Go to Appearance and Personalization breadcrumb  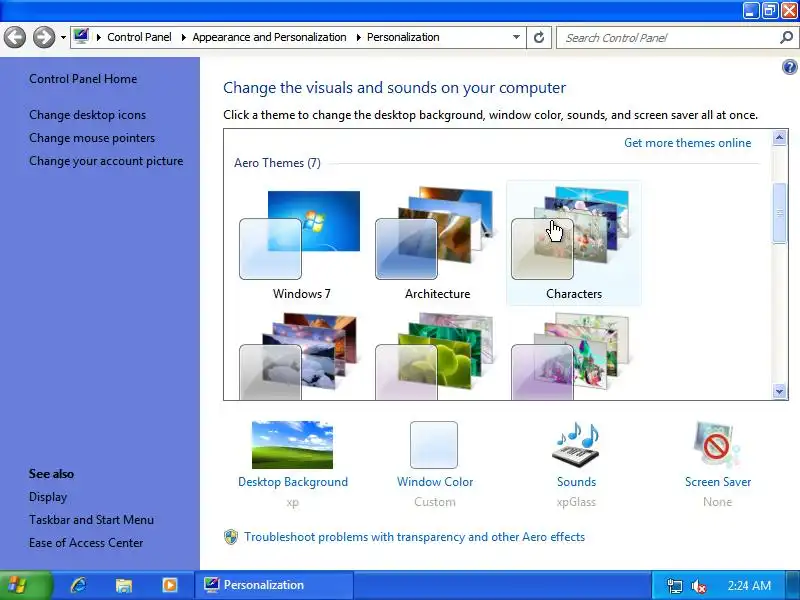[x=269, y=37]
